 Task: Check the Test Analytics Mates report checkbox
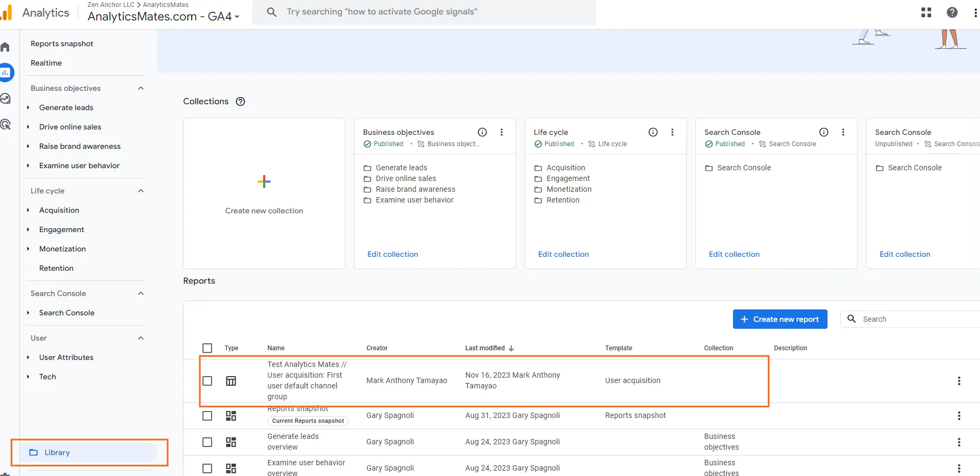point(207,381)
